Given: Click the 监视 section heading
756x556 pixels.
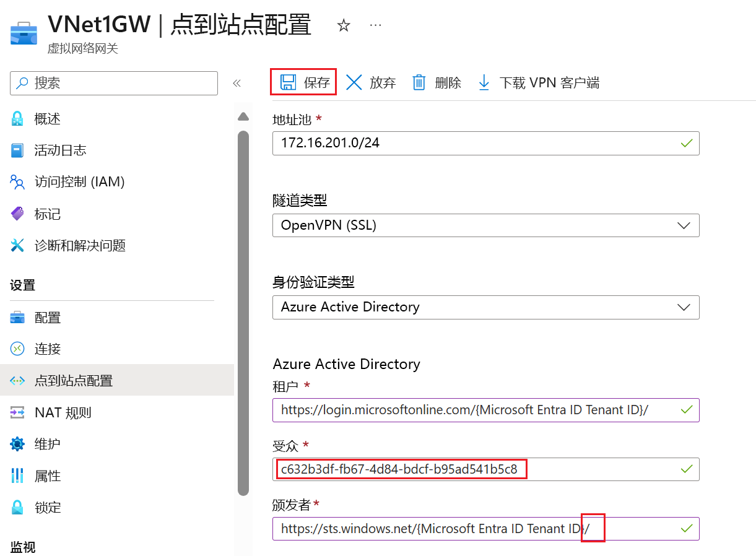Looking at the screenshot, I should pos(23,547).
